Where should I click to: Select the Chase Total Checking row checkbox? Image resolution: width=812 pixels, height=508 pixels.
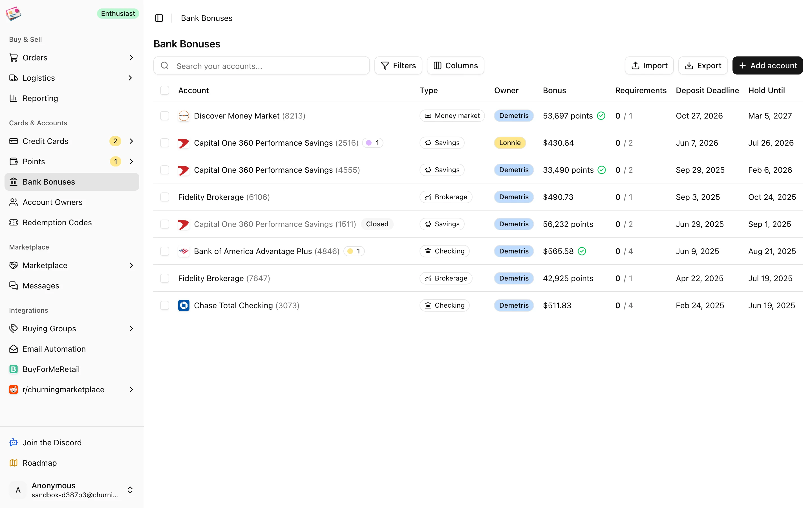click(x=164, y=305)
